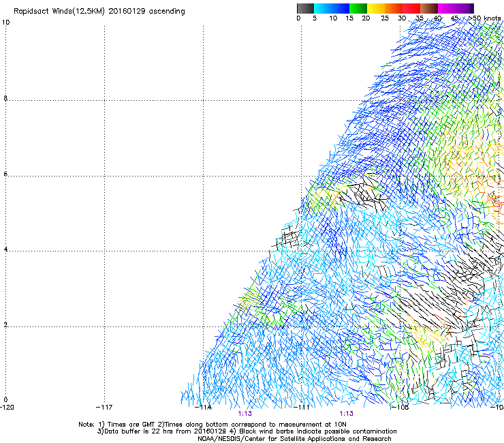Click the longitude label '-117'
504x443 pixels.
tap(104, 408)
